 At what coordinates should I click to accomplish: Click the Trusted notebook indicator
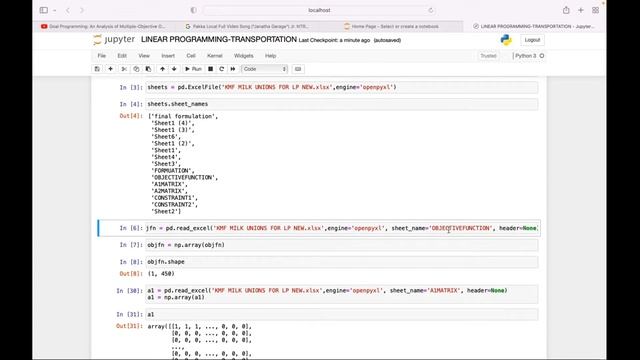click(488, 56)
